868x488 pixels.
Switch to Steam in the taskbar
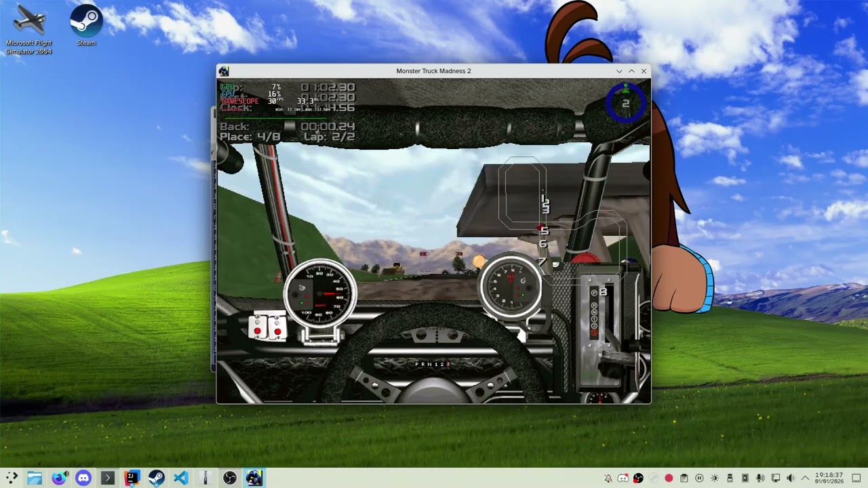click(x=157, y=478)
